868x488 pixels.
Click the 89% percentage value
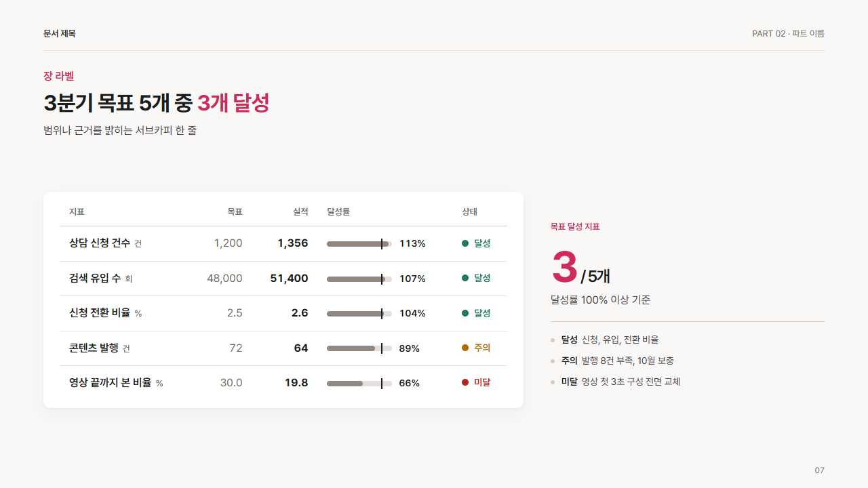(x=410, y=348)
